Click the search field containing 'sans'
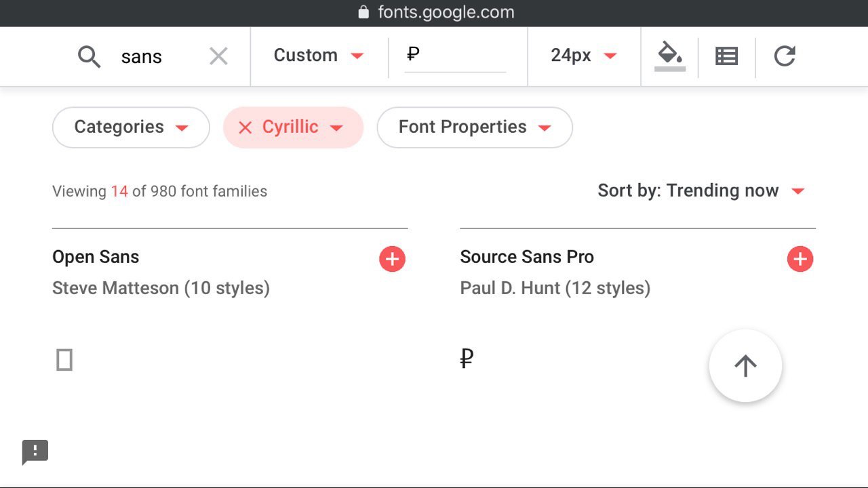The width and height of the screenshot is (868, 488). pyautogui.click(x=141, y=56)
